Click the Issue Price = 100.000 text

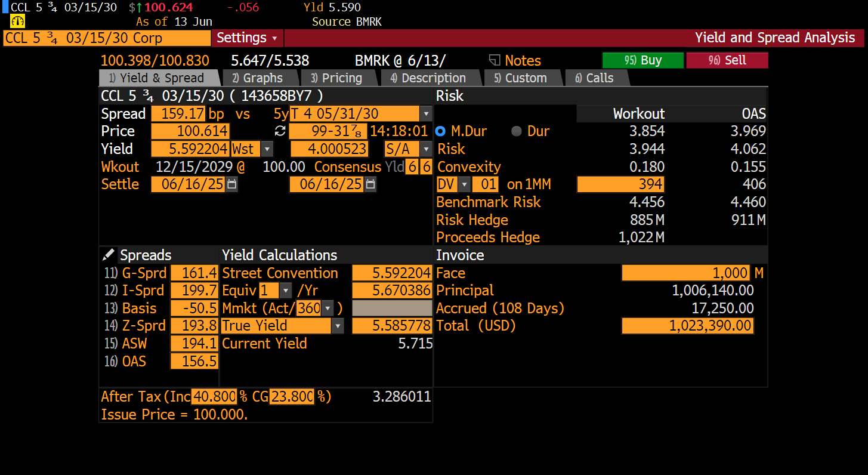[x=174, y=415]
